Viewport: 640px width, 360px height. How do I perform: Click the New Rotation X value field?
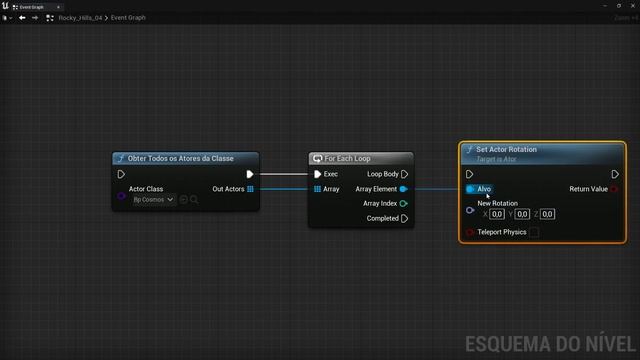497,214
